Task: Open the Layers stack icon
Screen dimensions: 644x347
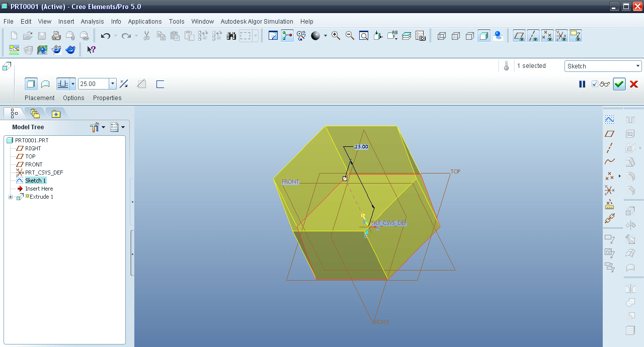Action: tap(407, 36)
